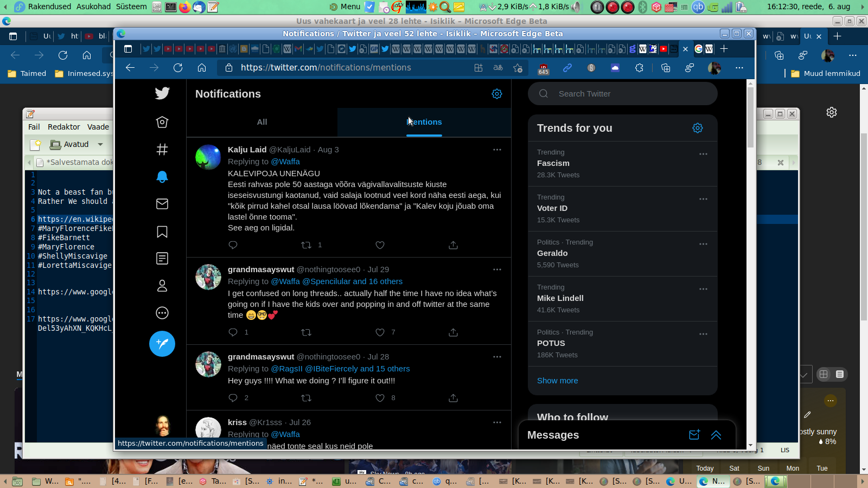Show more trends
Viewport: 868px width, 488px height.
pos(558,381)
